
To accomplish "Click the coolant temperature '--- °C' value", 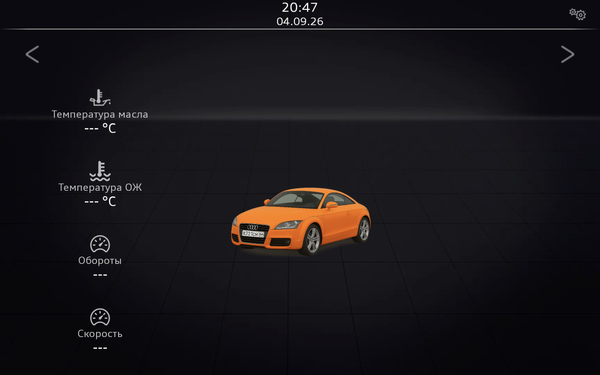I will click(100, 202).
